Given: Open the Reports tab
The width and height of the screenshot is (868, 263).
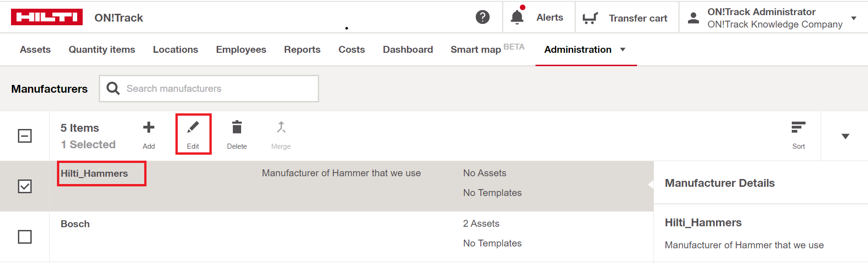Looking at the screenshot, I should [x=302, y=50].
